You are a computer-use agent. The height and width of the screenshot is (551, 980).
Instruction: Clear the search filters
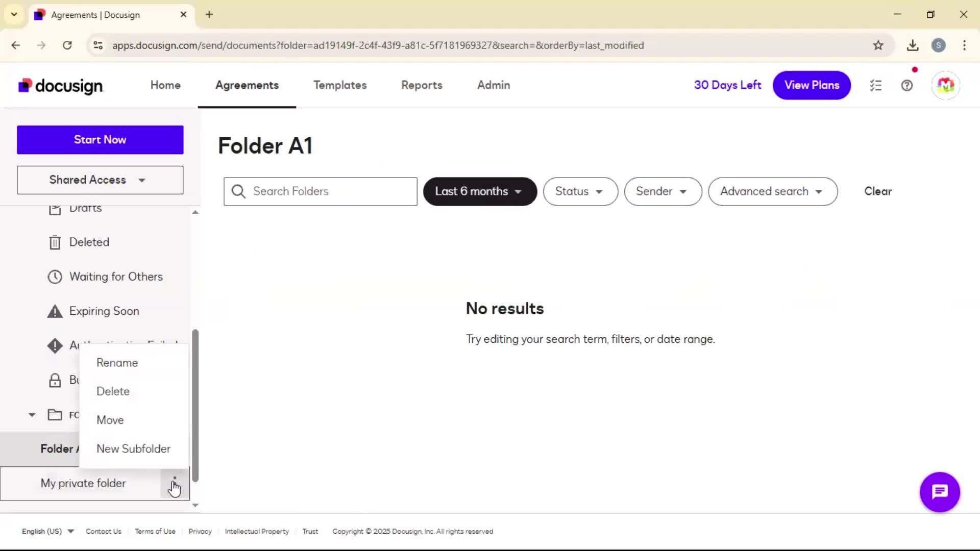(x=878, y=191)
